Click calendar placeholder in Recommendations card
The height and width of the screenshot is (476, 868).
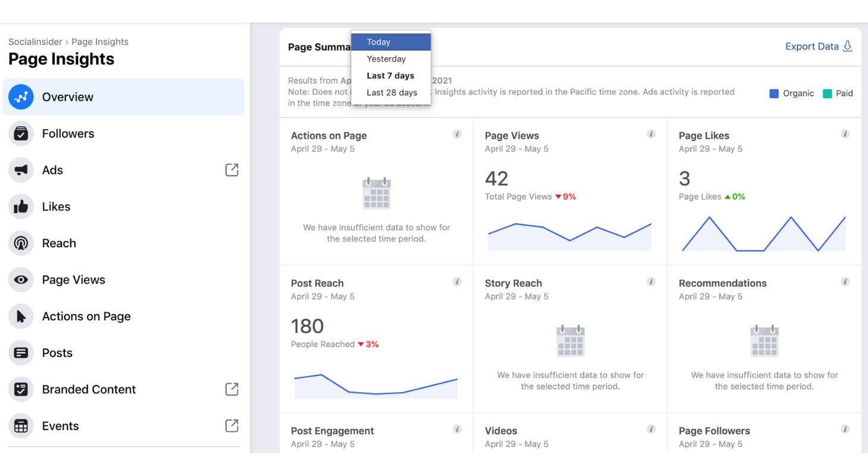(x=765, y=340)
